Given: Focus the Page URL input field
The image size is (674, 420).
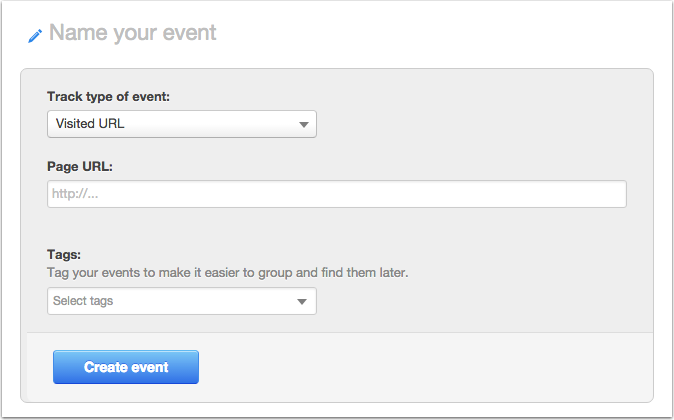Looking at the screenshot, I should pyautogui.click(x=337, y=194).
